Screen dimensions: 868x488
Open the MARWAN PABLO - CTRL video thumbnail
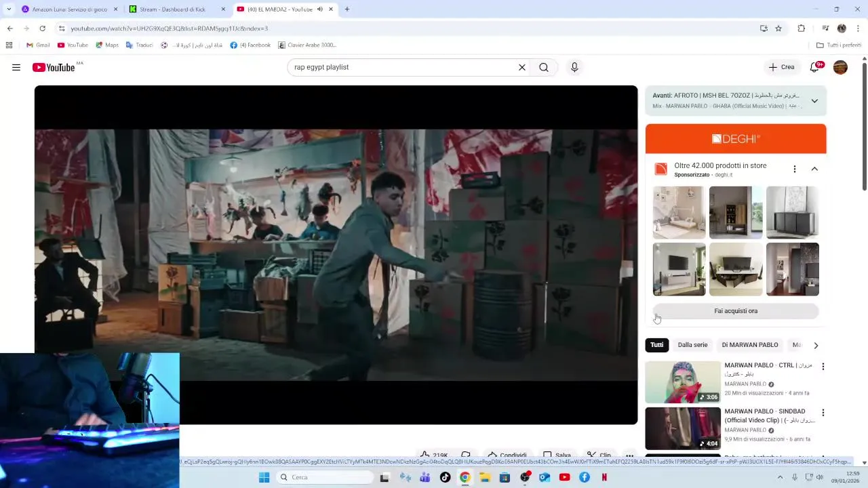point(683,382)
